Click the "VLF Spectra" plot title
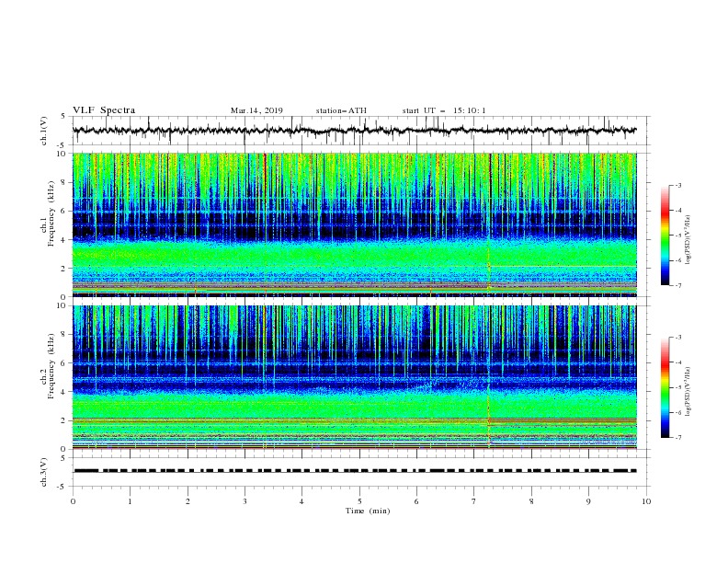This screenshot has height=563, width=728. (x=104, y=110)
